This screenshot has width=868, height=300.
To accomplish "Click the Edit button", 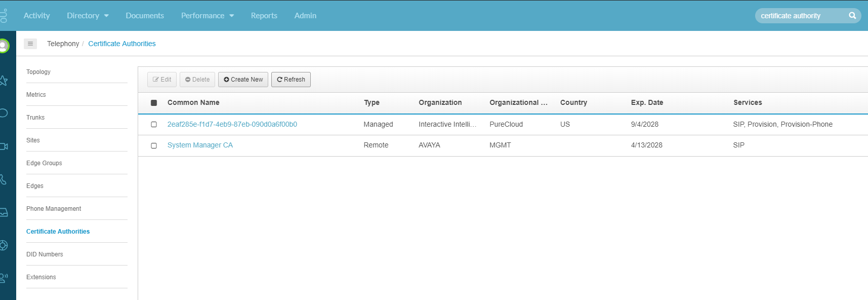I will click(x=162, y=80).
